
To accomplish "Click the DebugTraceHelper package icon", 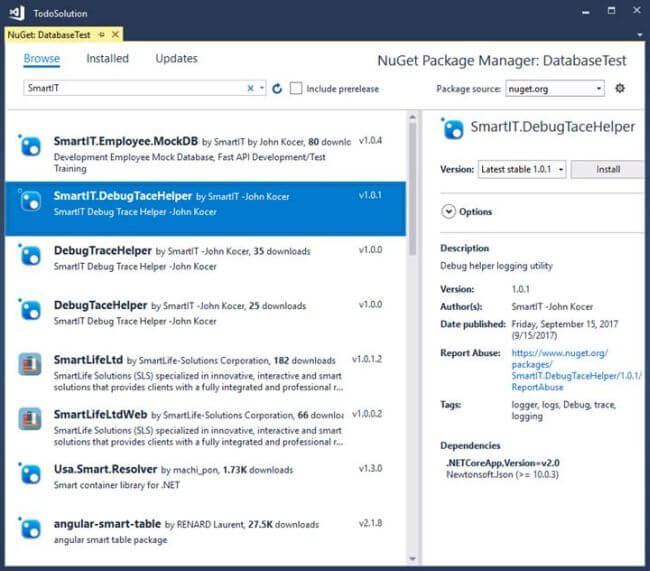I will click(30, 255).
